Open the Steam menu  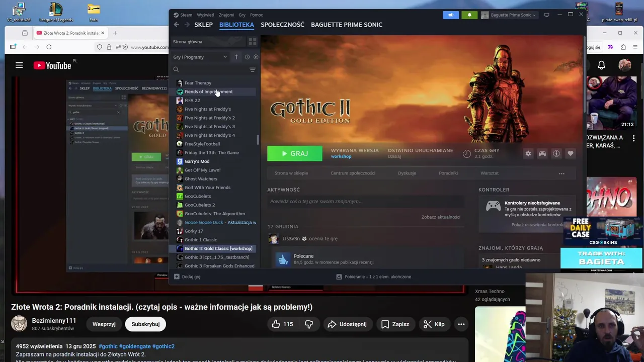[x=186, y=15]
